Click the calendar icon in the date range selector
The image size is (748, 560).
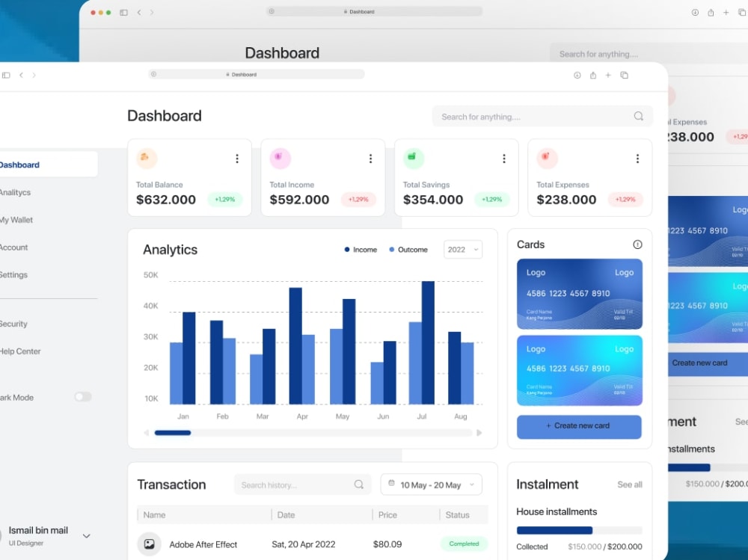tap(391, 483)
